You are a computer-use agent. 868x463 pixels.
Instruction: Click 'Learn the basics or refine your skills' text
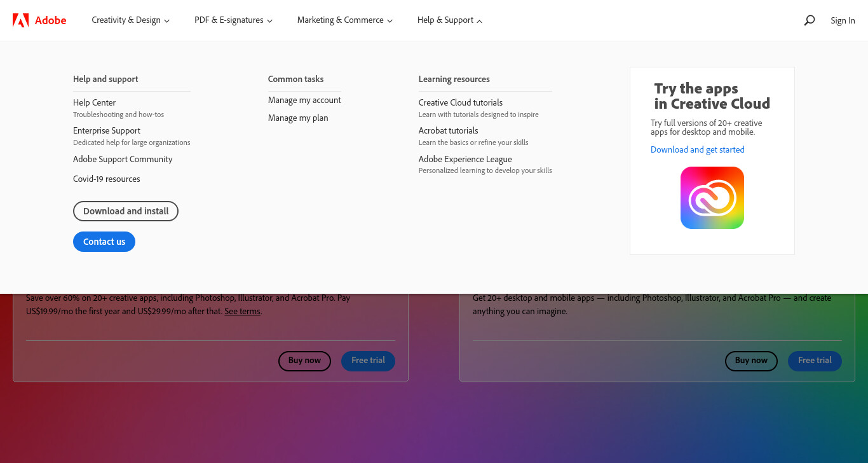(473, 142)
